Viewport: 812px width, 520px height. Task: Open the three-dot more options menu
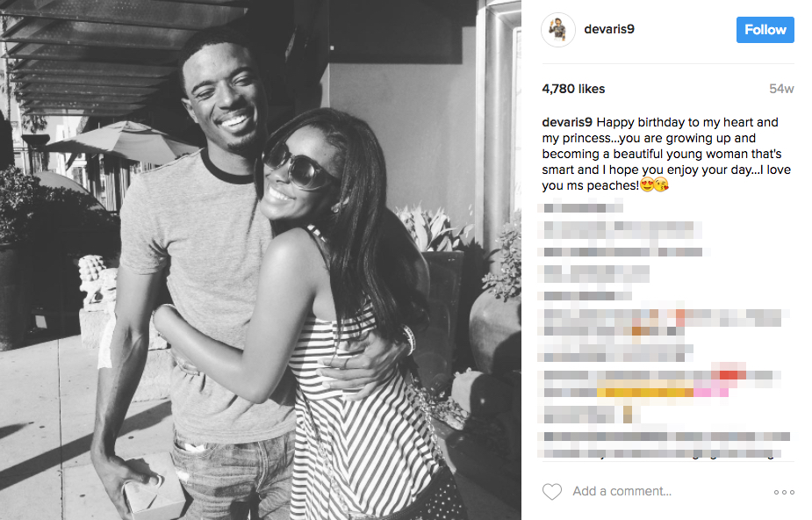click(x=784, y=492)
